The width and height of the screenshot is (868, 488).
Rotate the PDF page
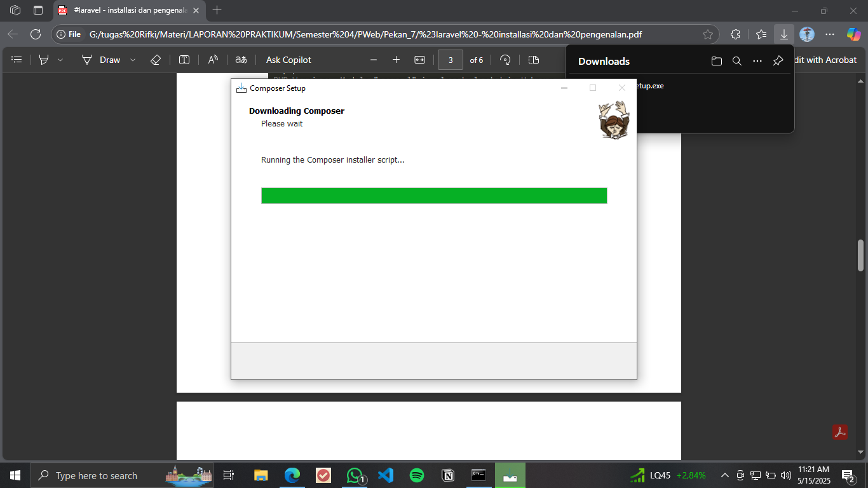coord(505,60)
